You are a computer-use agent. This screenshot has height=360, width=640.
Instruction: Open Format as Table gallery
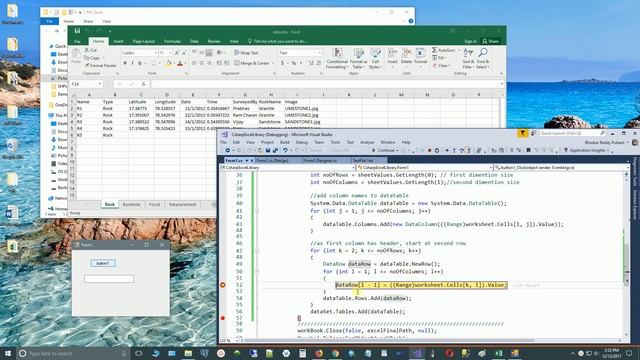tap(358, 58)
